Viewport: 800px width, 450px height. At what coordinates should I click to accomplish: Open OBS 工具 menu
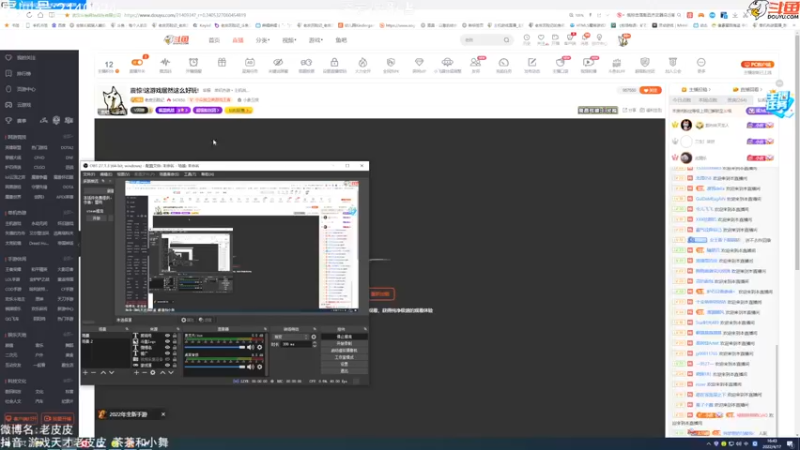190,174
